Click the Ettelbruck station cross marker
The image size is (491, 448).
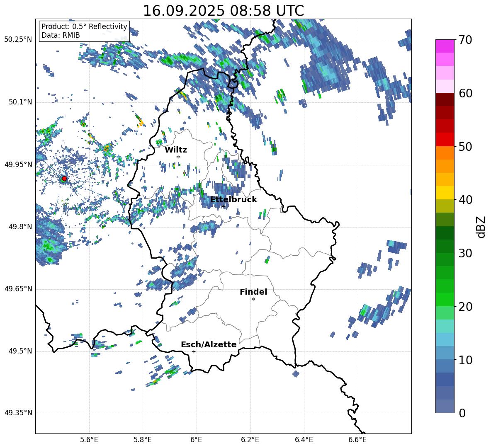click(224, 206)
